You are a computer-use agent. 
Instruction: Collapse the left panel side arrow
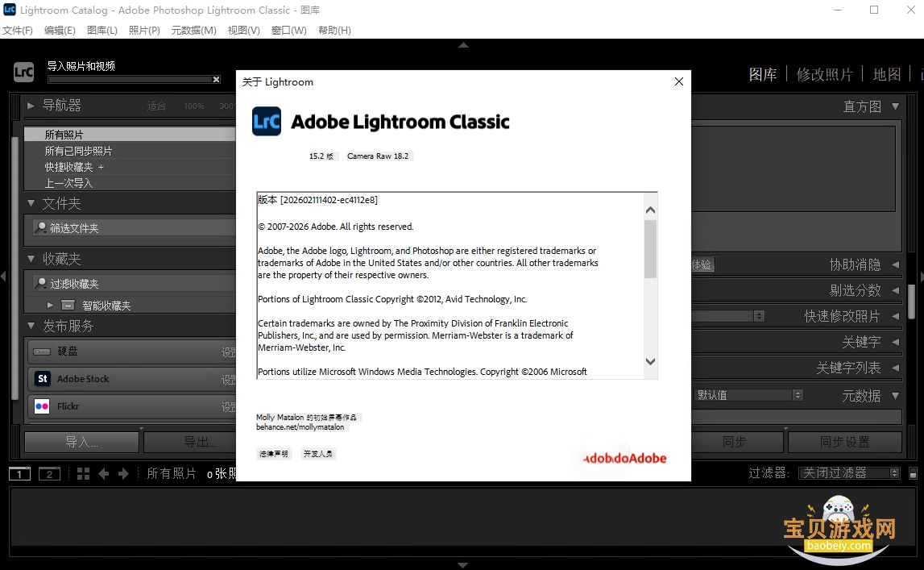(3, 276)
